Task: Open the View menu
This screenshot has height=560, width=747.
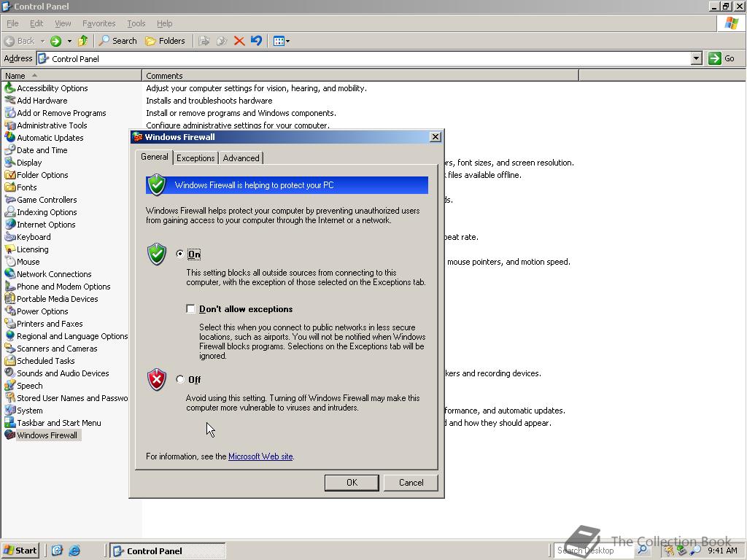Action: tap(63, 23)
